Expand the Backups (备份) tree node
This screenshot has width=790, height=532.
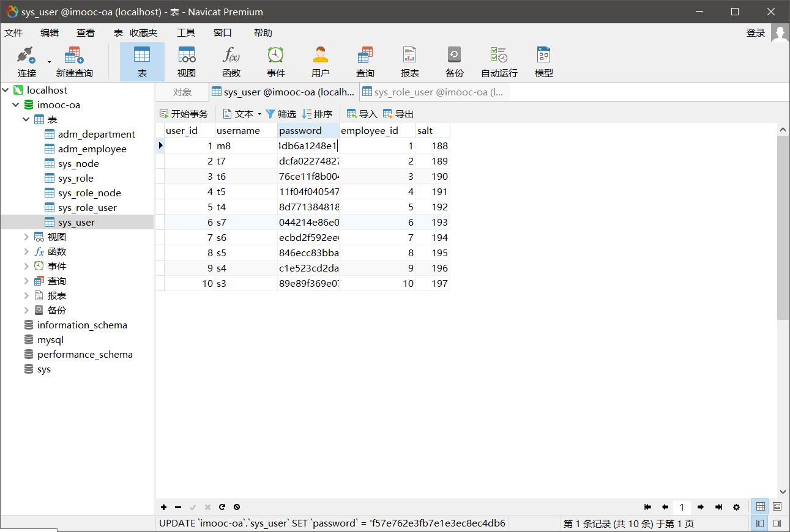click(26, 310)
